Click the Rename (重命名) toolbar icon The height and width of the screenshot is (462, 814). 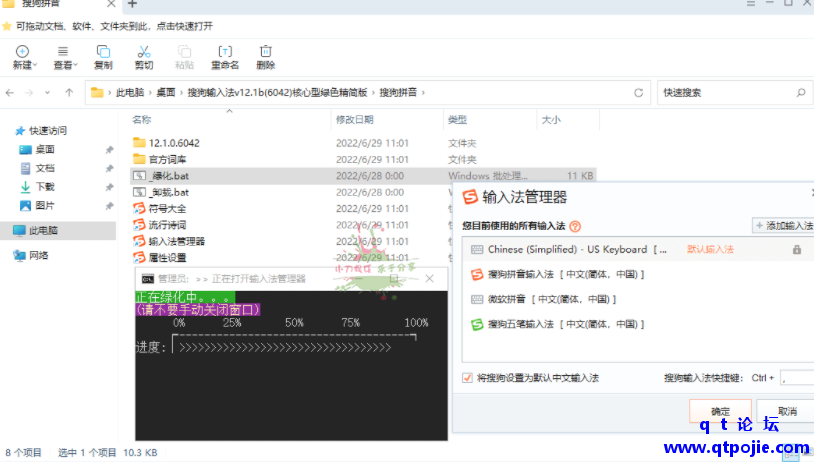225,51
